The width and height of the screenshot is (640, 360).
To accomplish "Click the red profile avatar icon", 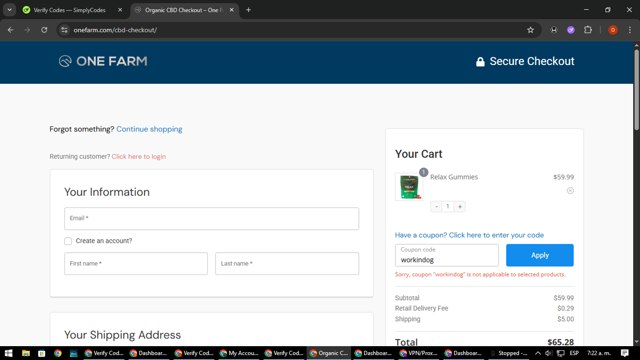I will 613,30.
